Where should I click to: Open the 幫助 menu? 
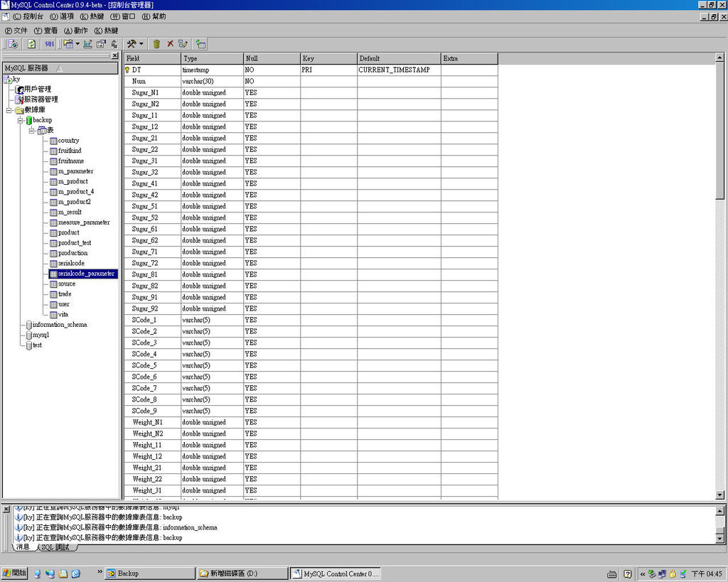[154, 16]
